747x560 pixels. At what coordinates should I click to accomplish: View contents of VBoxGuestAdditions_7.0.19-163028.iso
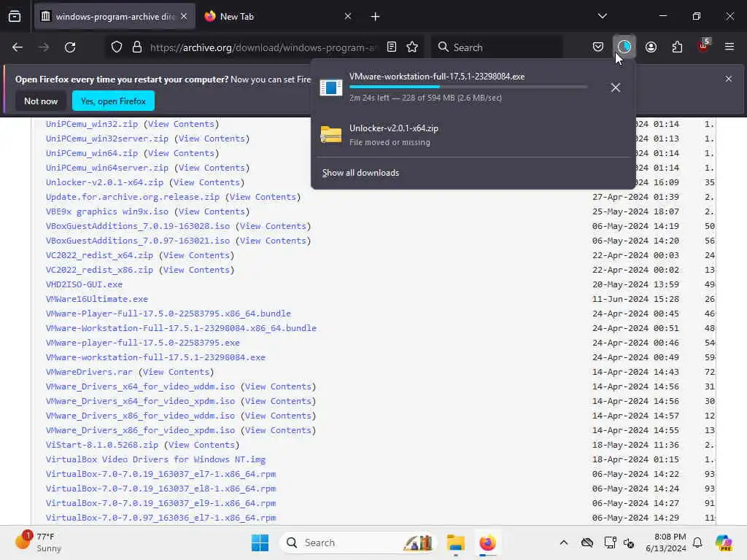(x=273, y=226)
